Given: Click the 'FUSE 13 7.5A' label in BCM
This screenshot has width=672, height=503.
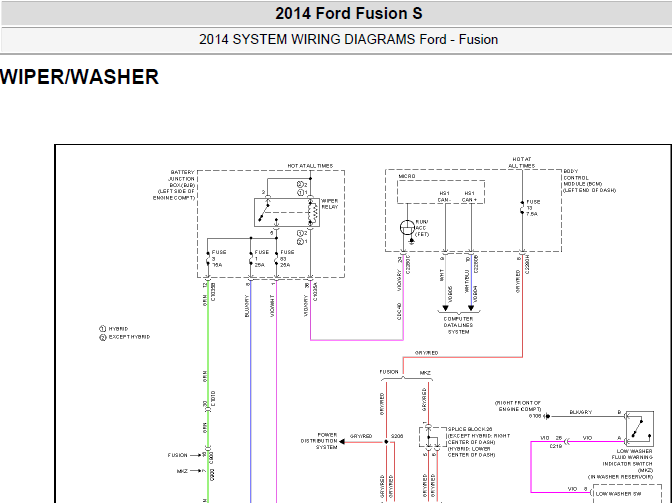Looking at the screenshot, I should click(533, 208).
